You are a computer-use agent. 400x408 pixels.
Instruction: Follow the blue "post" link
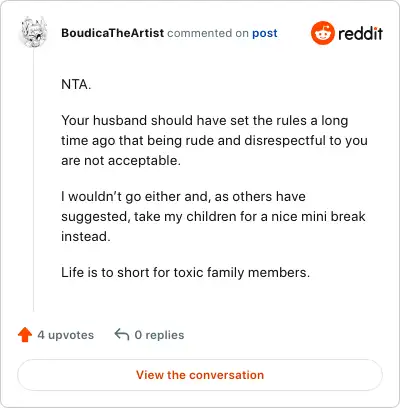pos(265,33)
